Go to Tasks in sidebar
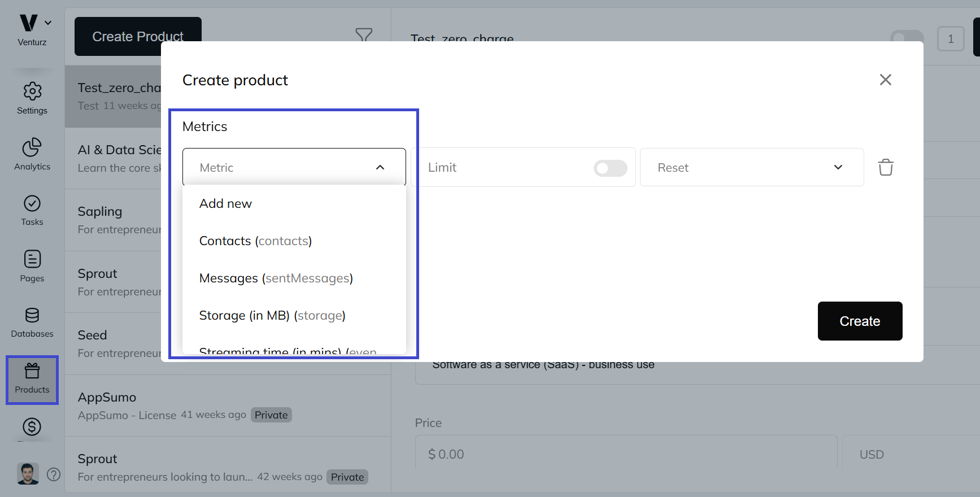This screenshot has width=980, height=497. (x=32, y=210)
